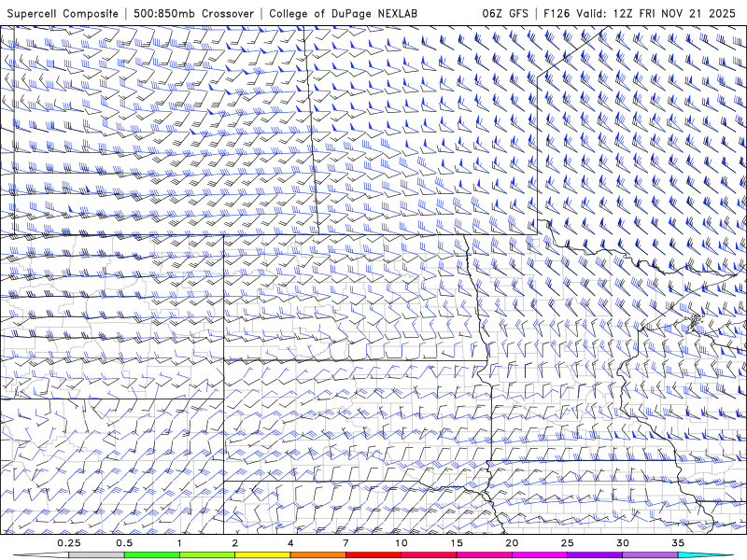
Task: Click the 0.25 legend value
Action: pyautogui.click(x=69, y=543)
